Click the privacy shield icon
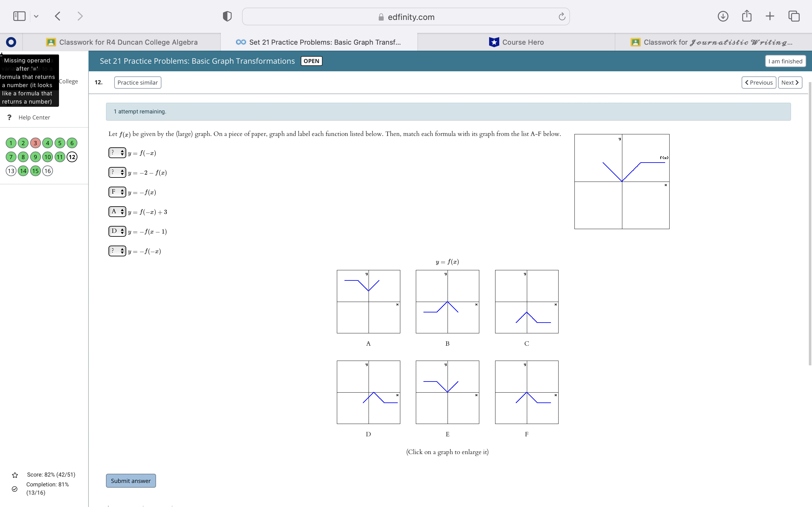Screen dimensions: 812x507 pos(227,16)
